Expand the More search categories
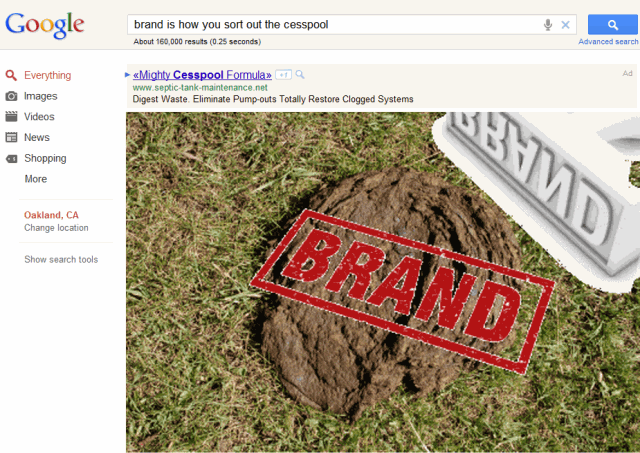The image size is (640, 453). point(36,179)
